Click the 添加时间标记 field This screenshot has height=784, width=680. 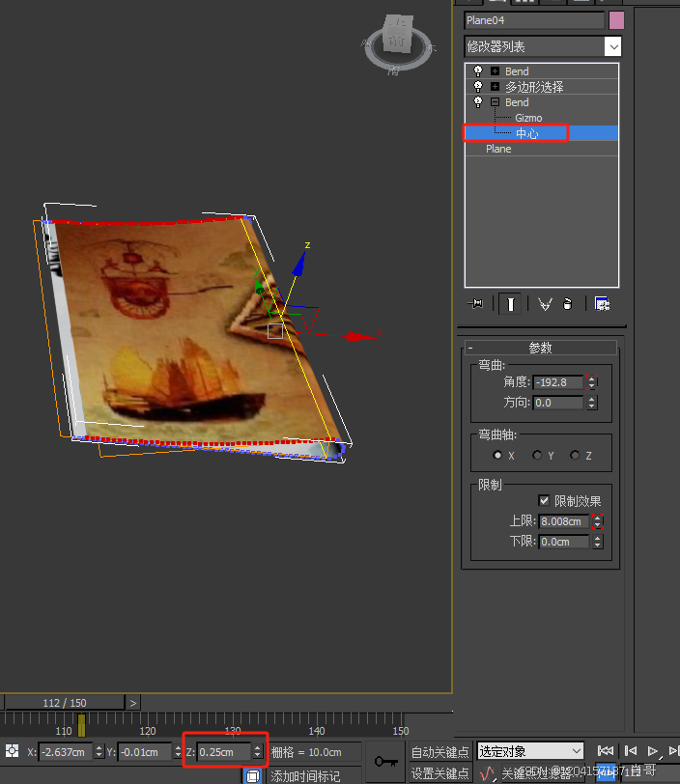tap(315, 775)
